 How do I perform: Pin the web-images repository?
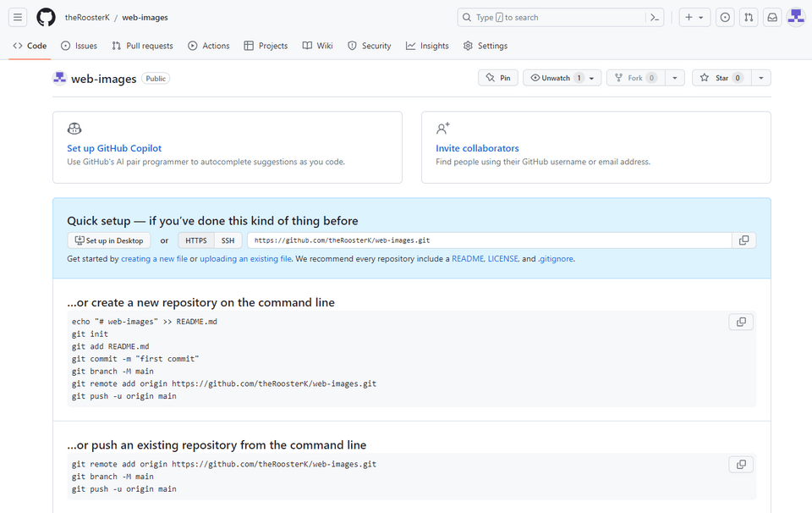coord(498,78)
